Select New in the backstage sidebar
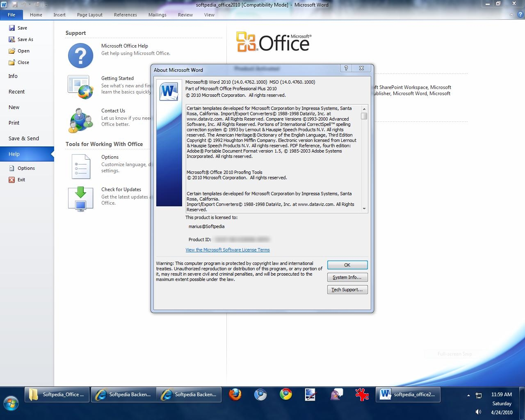The width and height of the screenshot is (525, 420). tap(27, 107)
